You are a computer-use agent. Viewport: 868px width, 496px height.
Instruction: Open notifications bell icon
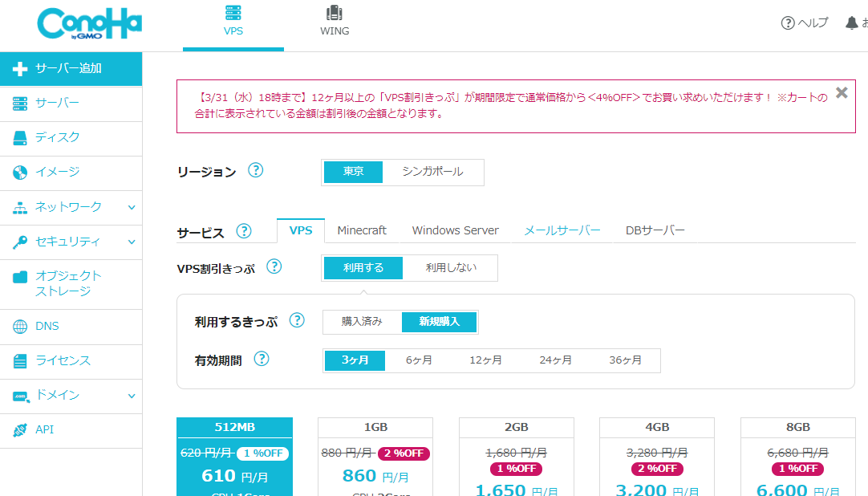point(851,22)
